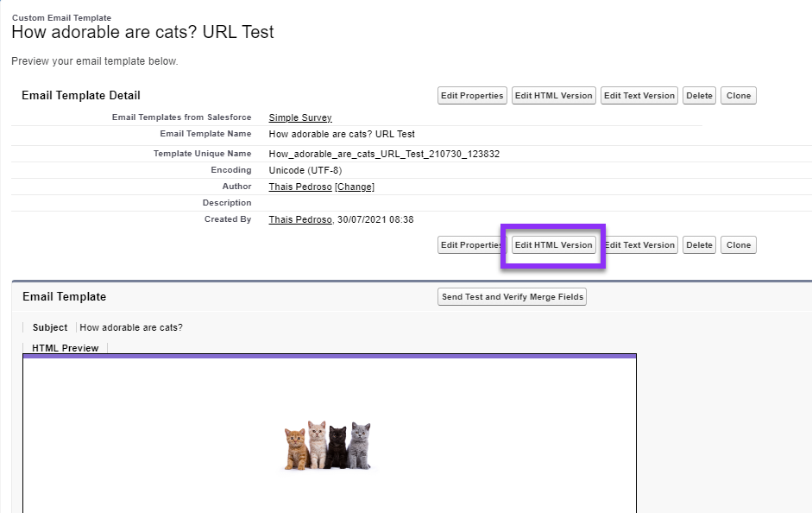Viewport: 812px width, 513px height.
Task: Click the top Edit Text Version button
Action: pyautogui.click(x=639, y=95)
